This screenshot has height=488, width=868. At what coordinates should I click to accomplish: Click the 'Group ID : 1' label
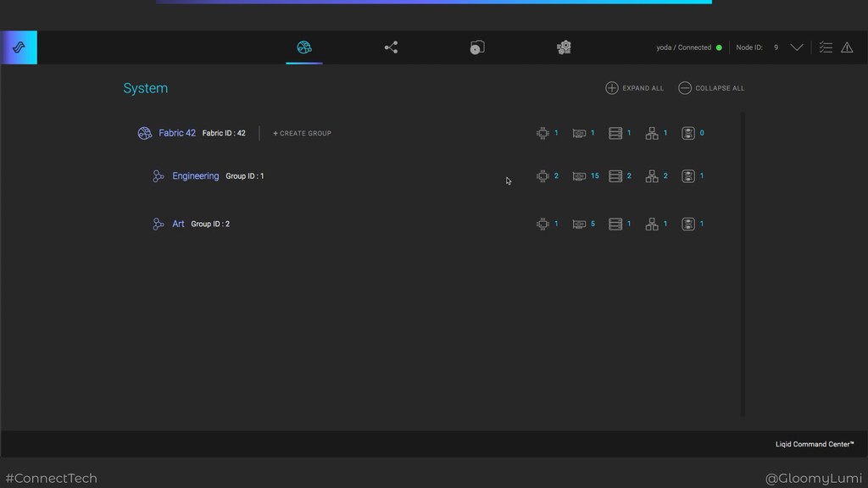[245, 176]
